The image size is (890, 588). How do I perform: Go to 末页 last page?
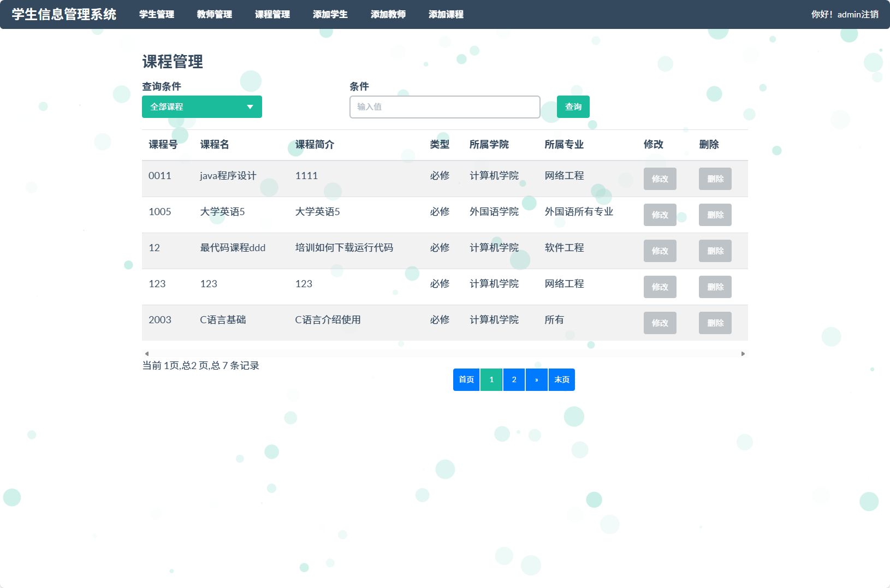tap(561, 379)
